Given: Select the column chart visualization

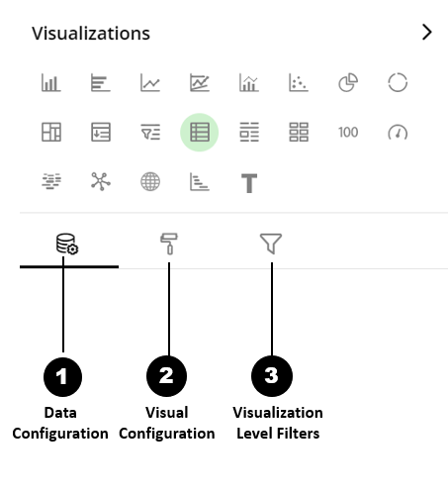Looking at the screenshot, I should pyautogui.click(x=51, y=82).
